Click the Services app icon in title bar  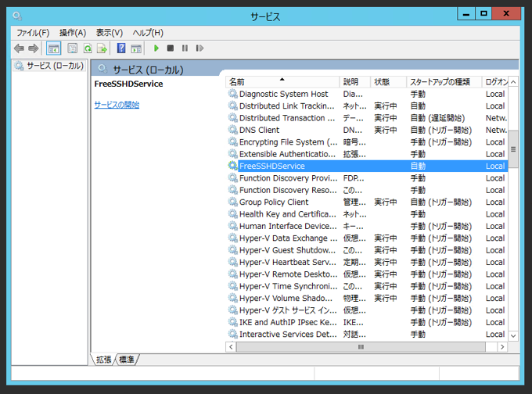17,16
